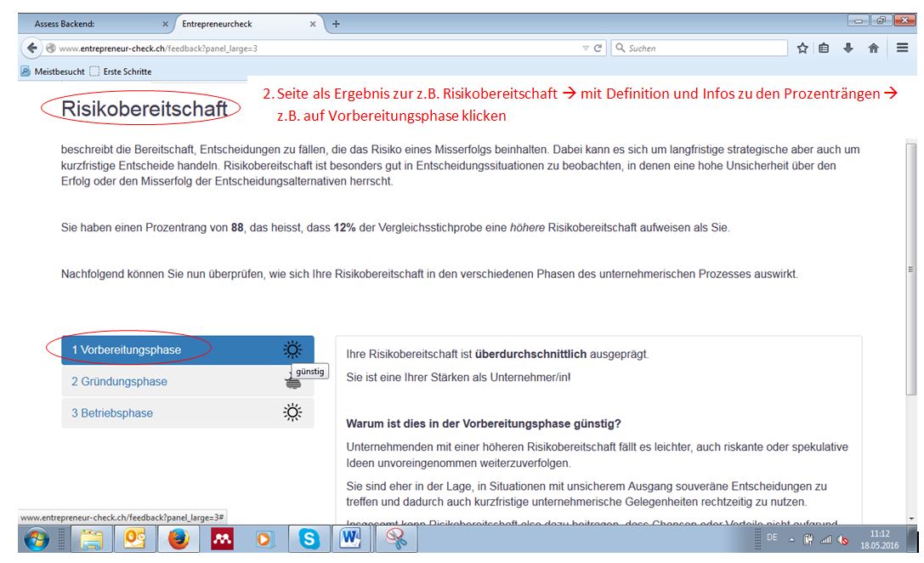This screenshot has height=563, width=924.
Task: Open the Erste Schritte bookmark
Action: 121,71
